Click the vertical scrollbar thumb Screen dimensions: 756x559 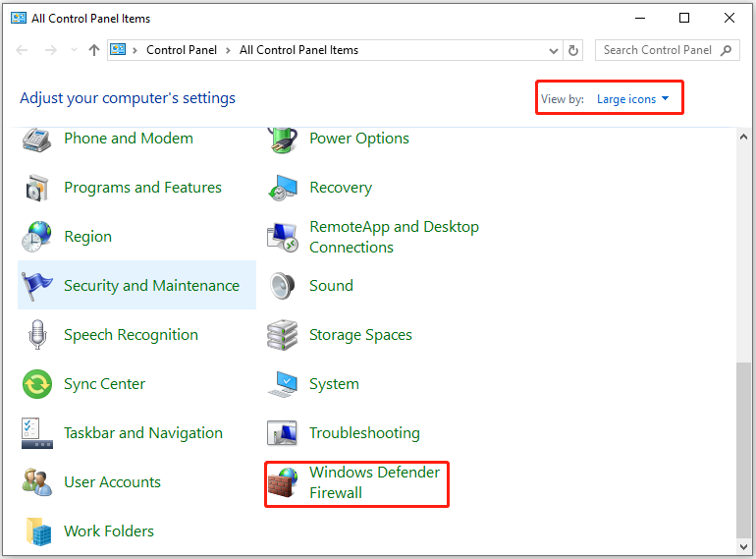point(743,450)
